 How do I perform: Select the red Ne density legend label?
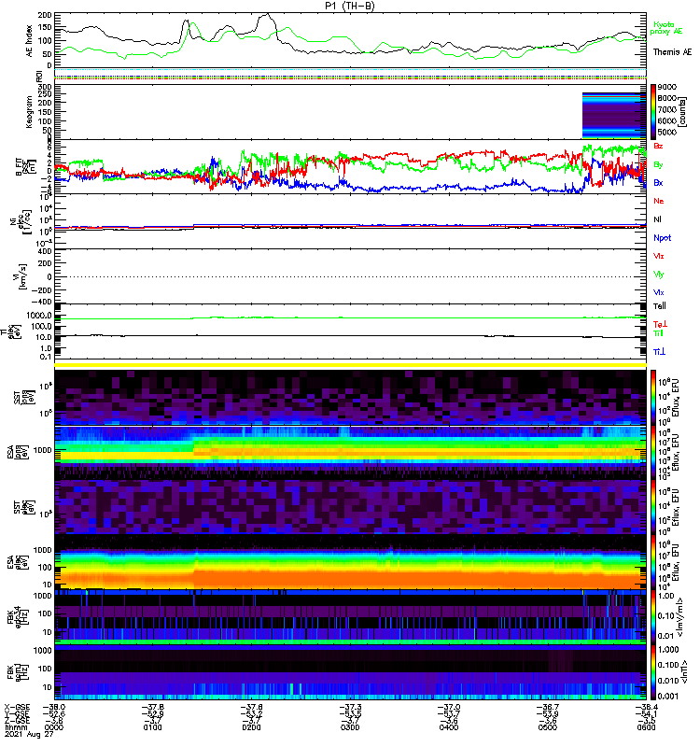point(658,201)
